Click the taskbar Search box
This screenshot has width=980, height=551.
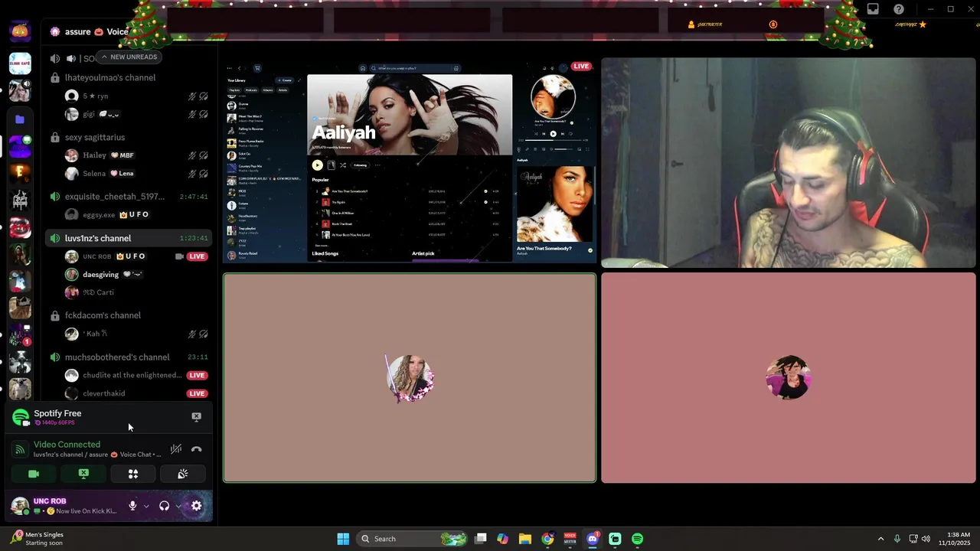(413, 539)
